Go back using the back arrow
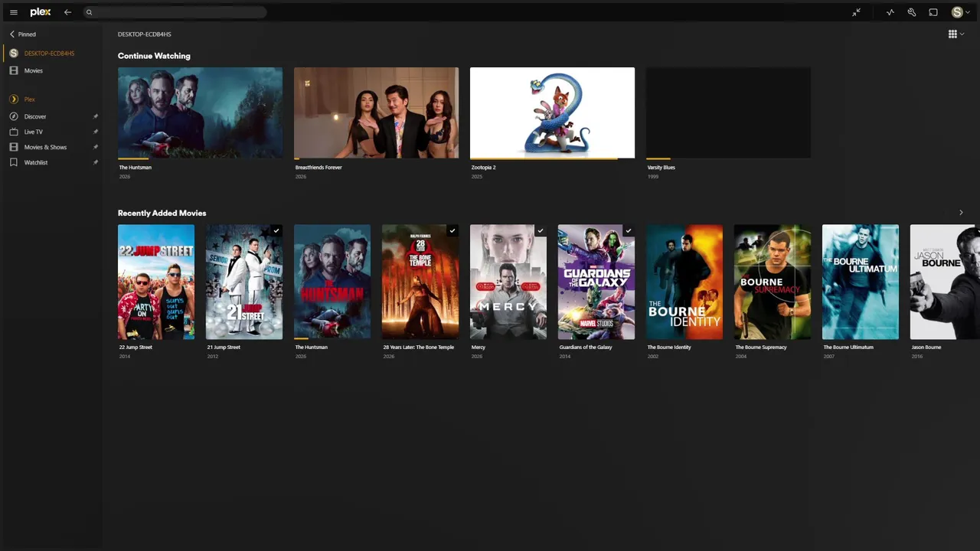The height and width of the screenshot is (551, 980). [68, 12]
